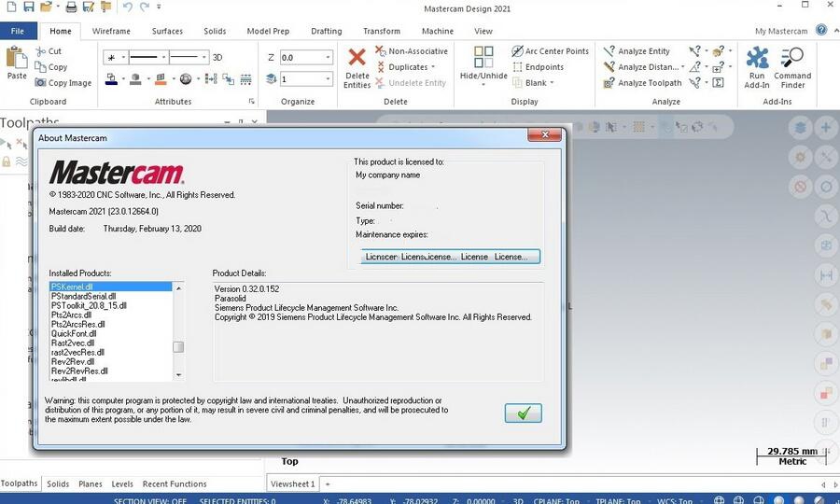
Task: Click Copy Image camera command
Action: pyautogui.click(x=63, y=82)
